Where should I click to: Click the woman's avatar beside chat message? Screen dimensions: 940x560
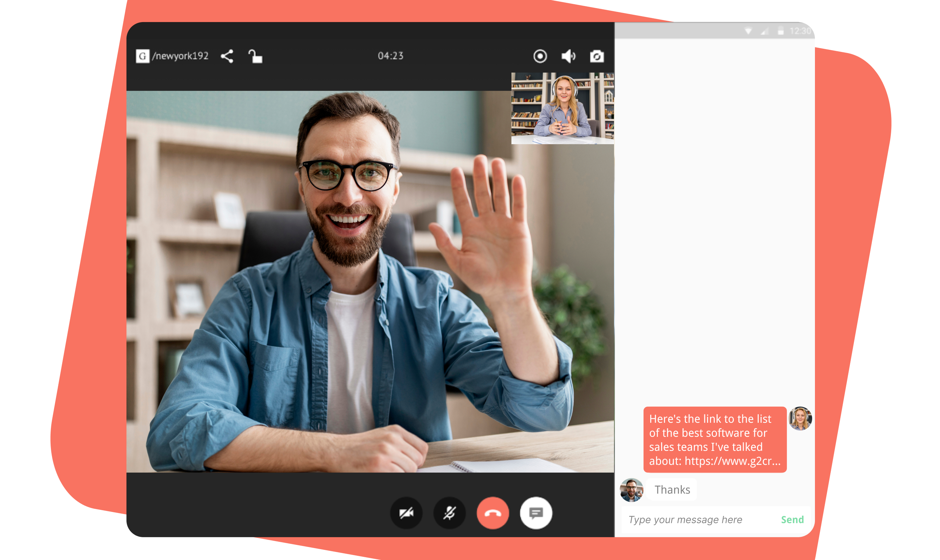(800, 418)
